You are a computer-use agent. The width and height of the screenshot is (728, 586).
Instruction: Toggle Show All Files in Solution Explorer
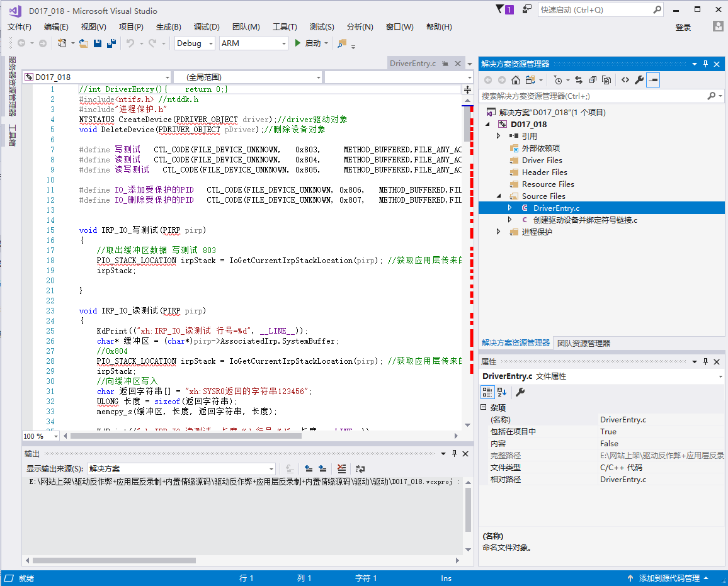pos(606,80)
